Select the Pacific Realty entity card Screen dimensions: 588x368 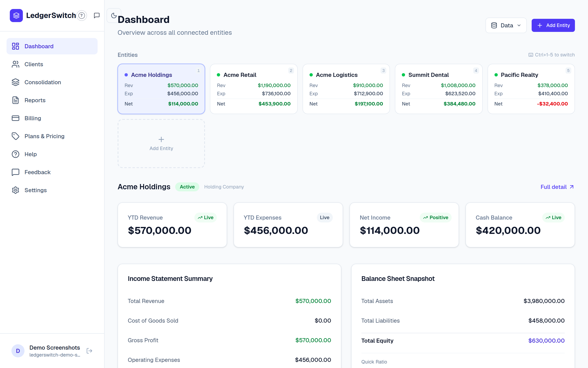(531, 89)
